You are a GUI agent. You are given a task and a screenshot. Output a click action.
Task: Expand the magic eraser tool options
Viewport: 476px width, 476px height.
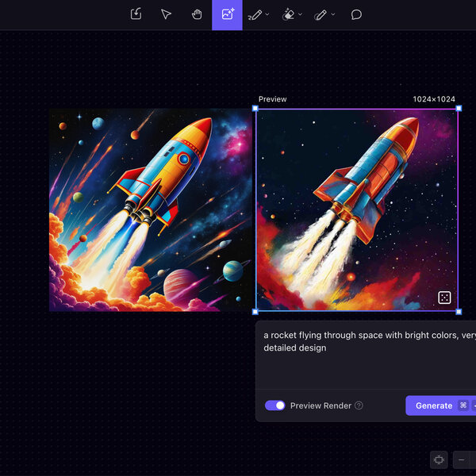point(300,14)
